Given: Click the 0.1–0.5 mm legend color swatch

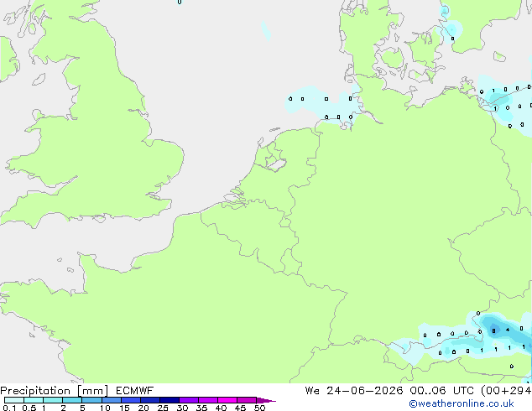Looking at the screenshot, I should coord(14,400).
